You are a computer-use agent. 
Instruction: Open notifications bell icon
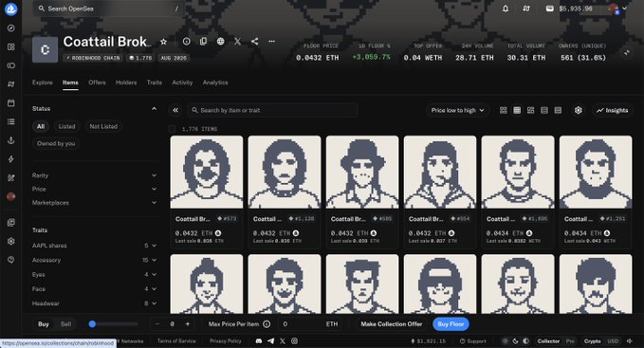[x=506, y=9]
